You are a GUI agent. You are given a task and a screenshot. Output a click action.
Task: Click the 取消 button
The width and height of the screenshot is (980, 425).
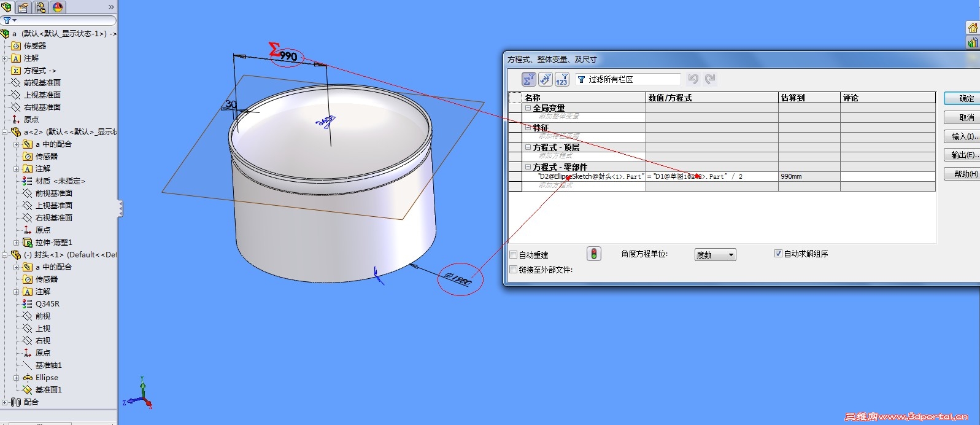[x=962, y=117]
